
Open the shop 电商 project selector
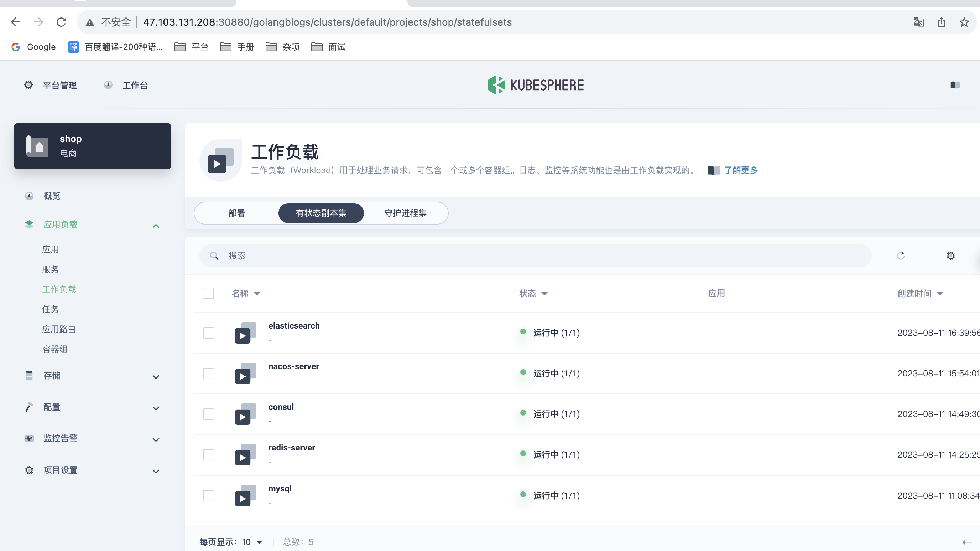(93, 146)
